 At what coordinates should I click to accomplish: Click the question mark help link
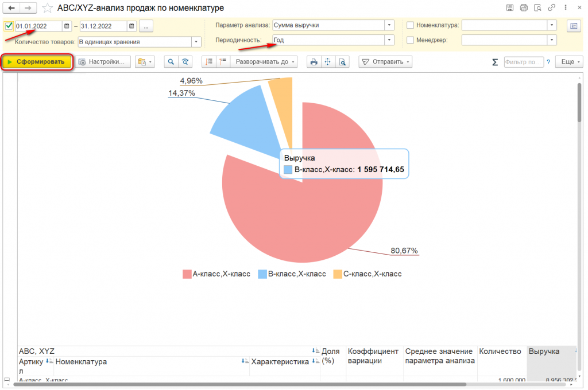[548, 62]
